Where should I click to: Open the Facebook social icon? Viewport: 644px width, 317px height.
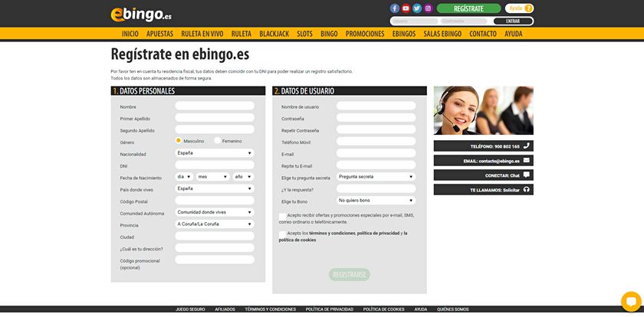click(x=395, y=8)
